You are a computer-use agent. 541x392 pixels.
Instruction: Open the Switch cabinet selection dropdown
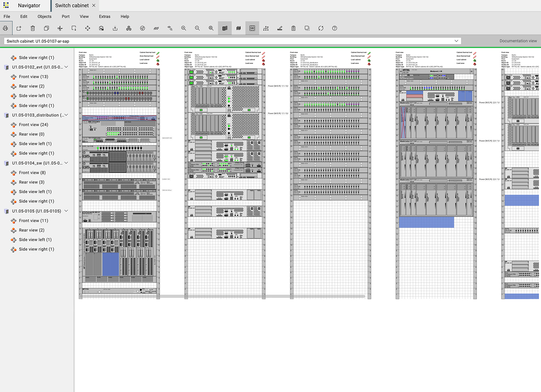pos(456,41)
